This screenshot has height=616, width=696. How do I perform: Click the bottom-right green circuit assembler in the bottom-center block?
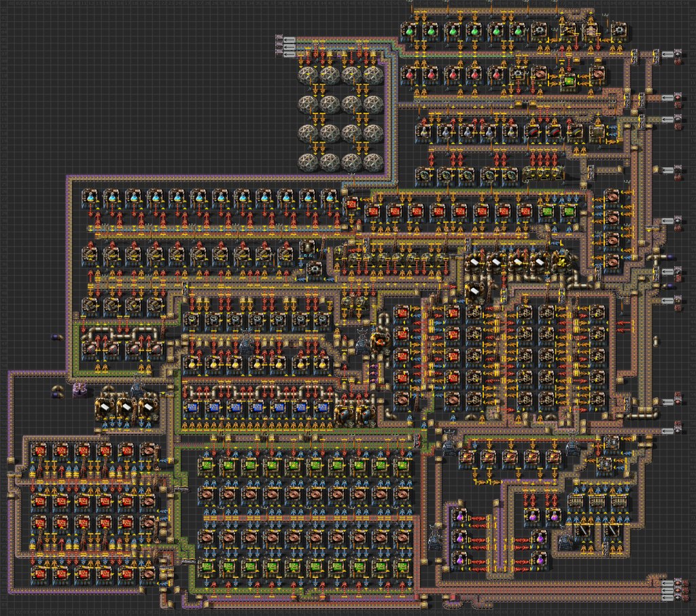coord(402,567)
